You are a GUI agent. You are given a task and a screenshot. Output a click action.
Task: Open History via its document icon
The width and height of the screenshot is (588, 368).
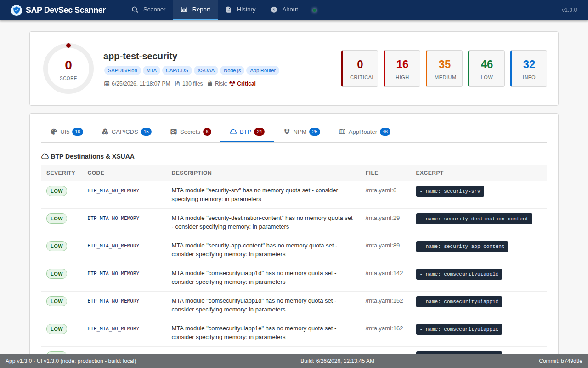[x=229, y=10]
